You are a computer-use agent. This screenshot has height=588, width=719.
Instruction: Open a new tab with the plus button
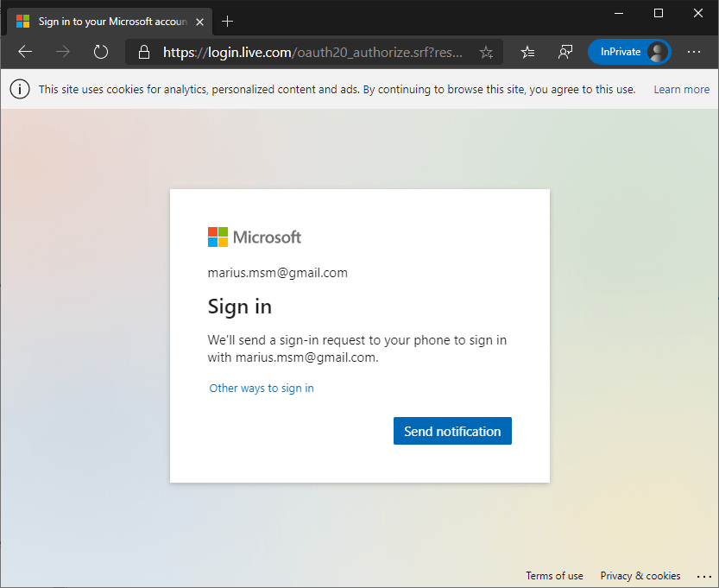228,21
